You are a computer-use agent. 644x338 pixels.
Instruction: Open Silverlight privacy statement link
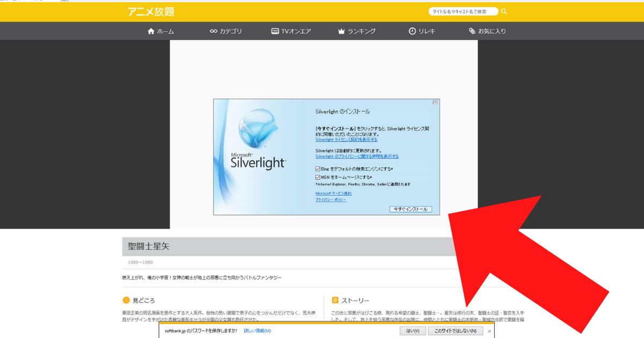(x=357, y=157)
